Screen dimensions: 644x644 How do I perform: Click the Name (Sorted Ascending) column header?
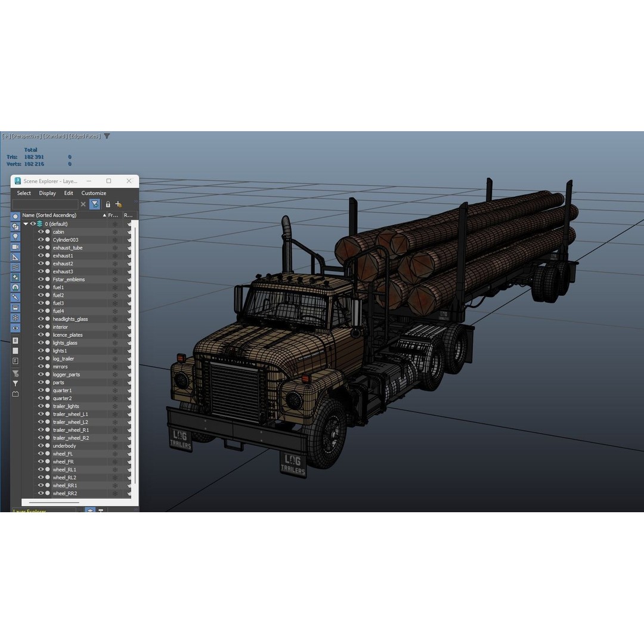click(49, 215)
